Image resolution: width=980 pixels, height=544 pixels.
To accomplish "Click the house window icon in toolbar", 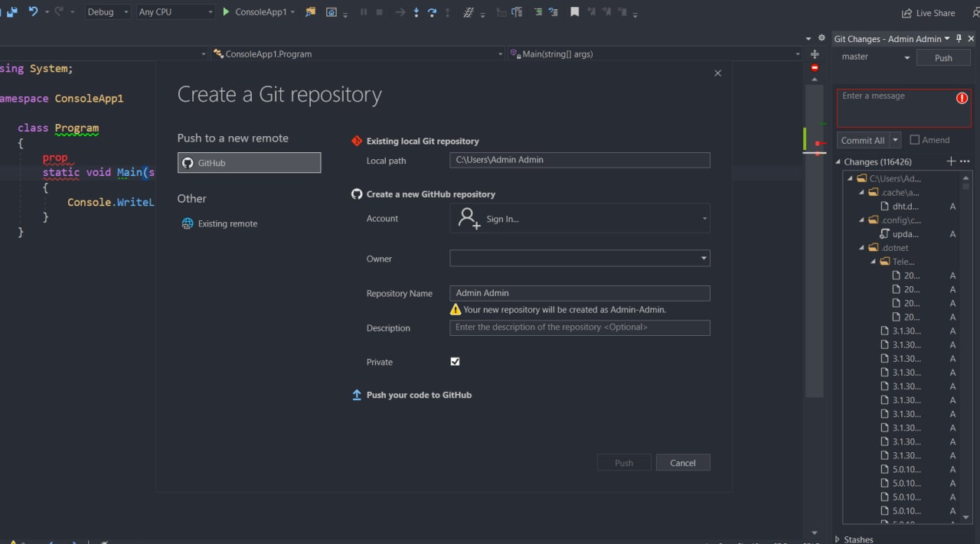I will click(331, 12).
